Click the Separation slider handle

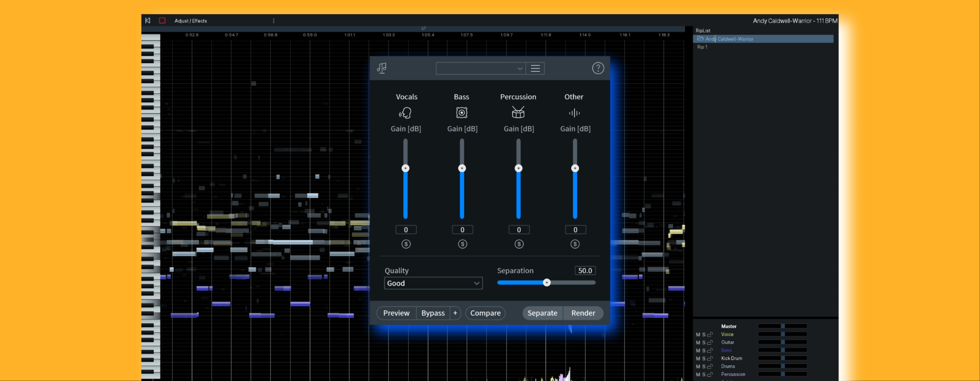pos(547,283)
